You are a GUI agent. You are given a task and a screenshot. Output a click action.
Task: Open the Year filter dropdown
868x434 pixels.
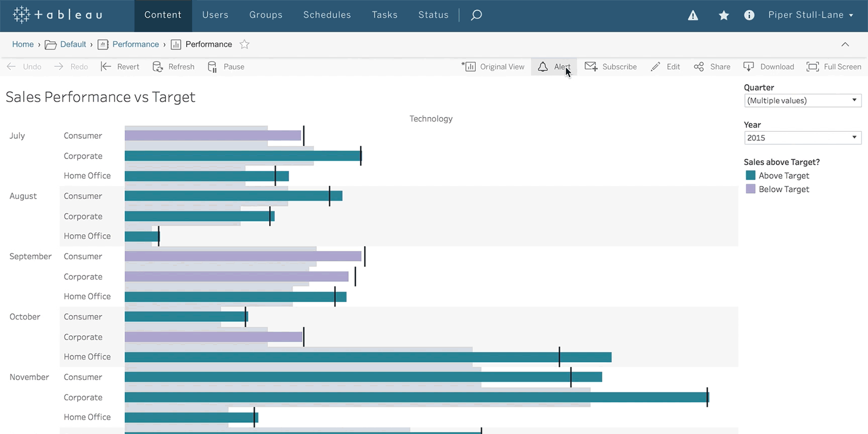803,138
